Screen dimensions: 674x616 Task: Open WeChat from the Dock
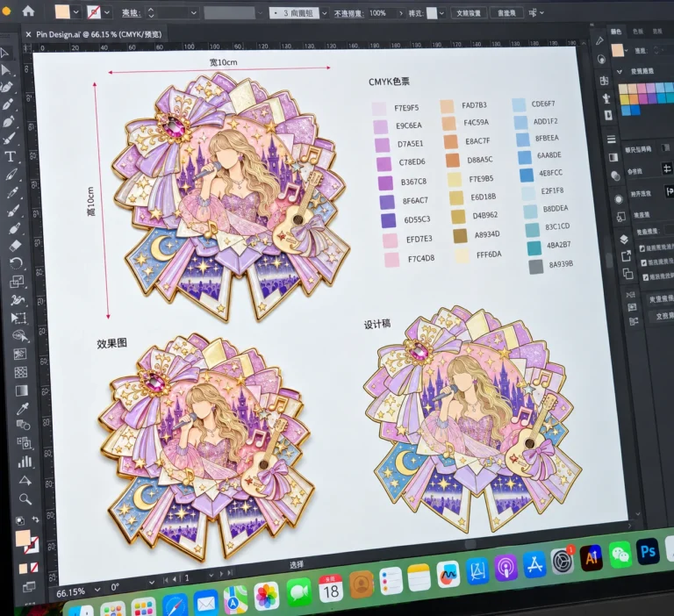tap(620, 555)
